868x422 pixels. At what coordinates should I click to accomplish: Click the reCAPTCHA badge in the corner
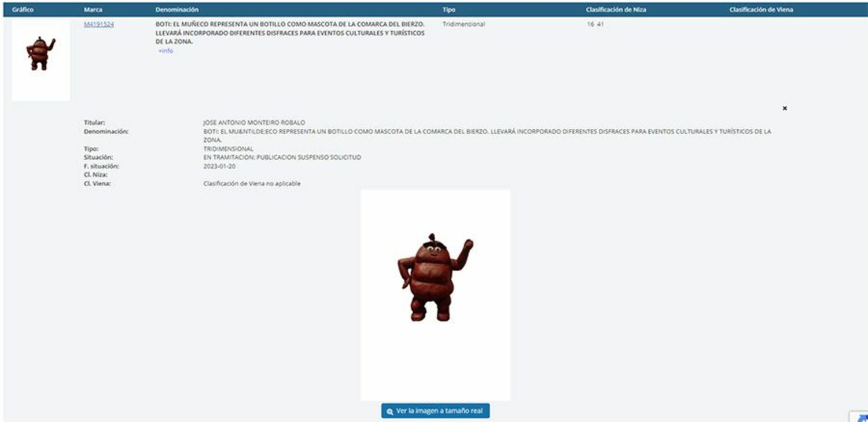pyautogui.click(x=859, y=416)
